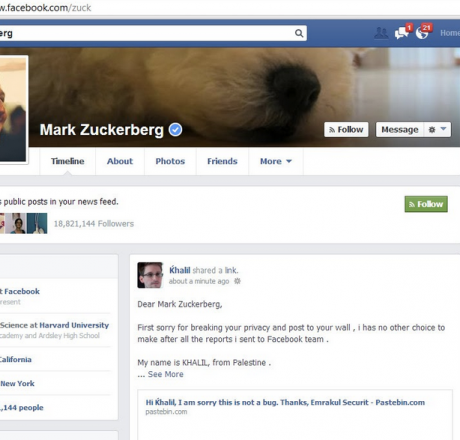Image resolution: width=460 pixels, height=440 pixels.
Task: Click the verified badge beside Mark Zuckerberg
Action: (x=175, y=130)
